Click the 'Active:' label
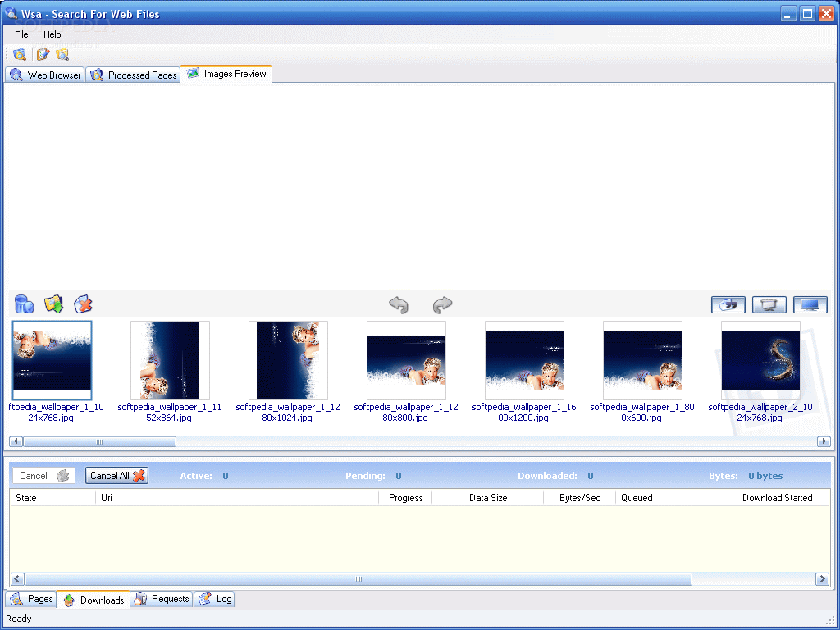This screenshot has width=840, height=630. (196, 476)
